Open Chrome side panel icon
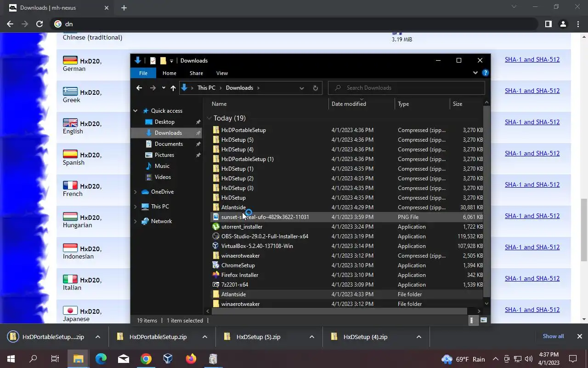This screenshot has height=368, width=588. coord(548,24)
